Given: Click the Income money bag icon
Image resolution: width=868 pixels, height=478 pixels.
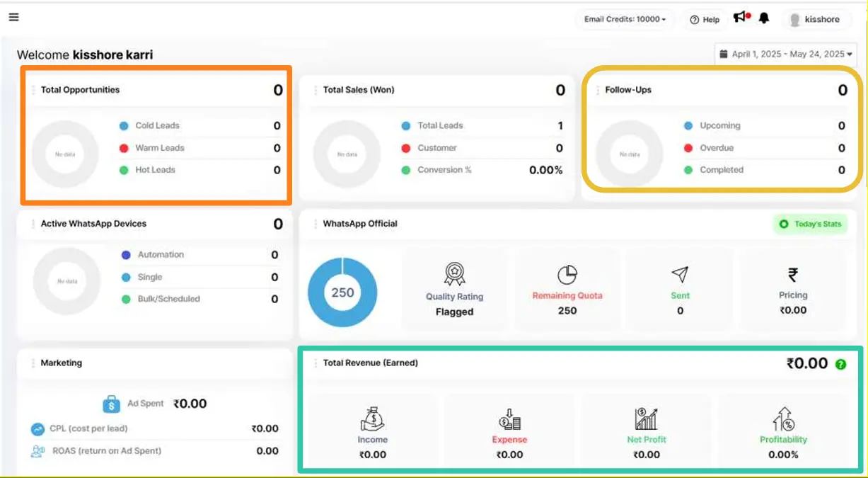Looking at the screenshot, I should [x=372, y=419].
